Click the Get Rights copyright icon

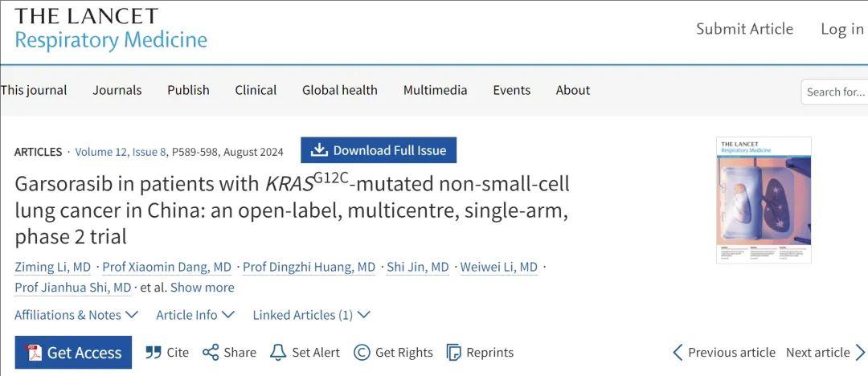[362, 352]
